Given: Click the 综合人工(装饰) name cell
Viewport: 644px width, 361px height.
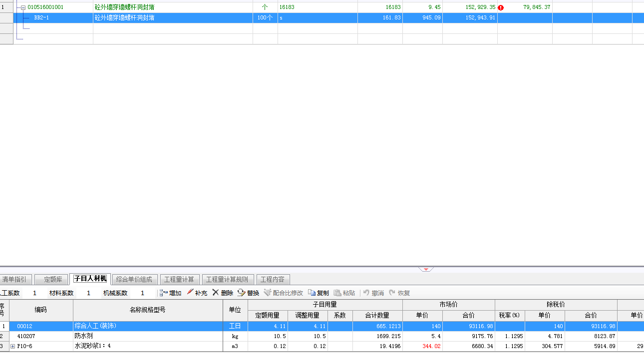Looking at the screenshot, I should 148,326.
